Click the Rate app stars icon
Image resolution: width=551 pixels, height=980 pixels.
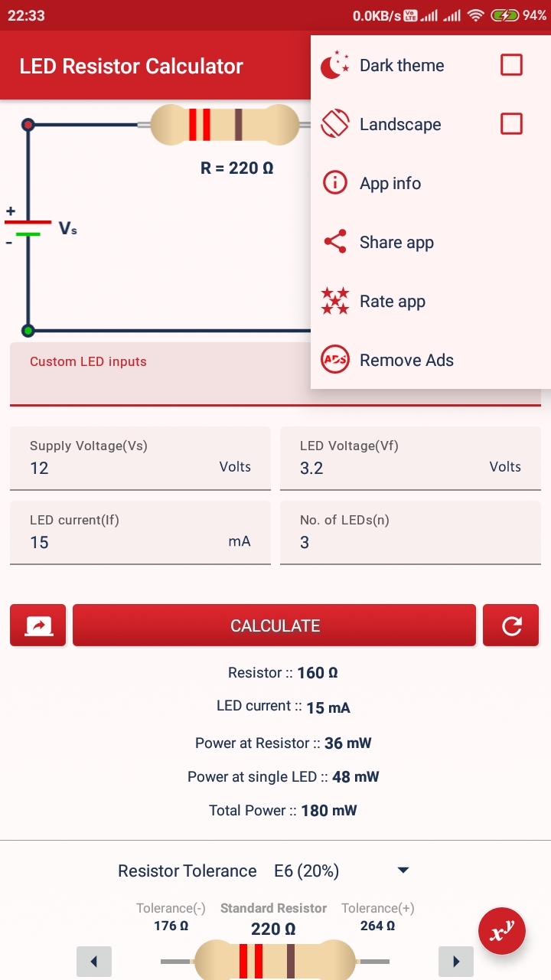click(335, 301)
